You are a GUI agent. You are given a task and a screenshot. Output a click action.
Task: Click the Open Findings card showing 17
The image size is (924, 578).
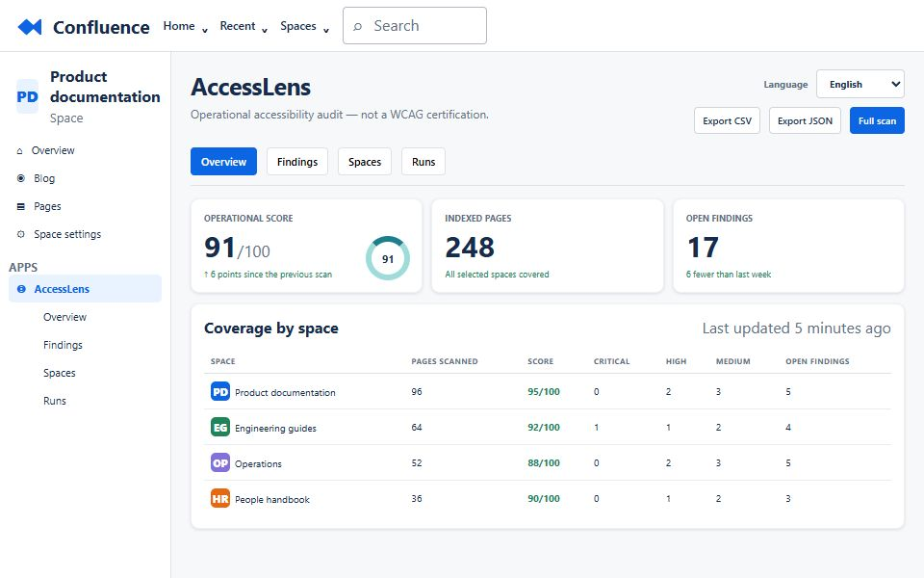point(788,246)
